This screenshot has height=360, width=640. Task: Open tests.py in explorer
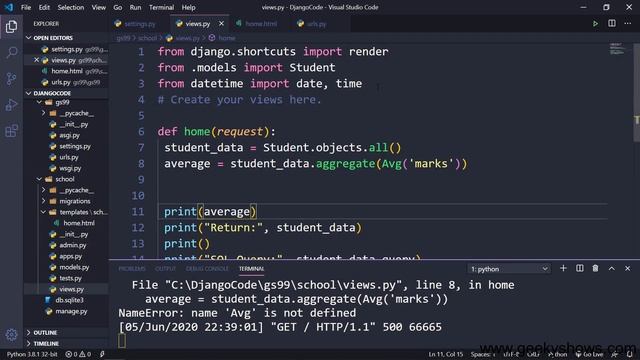click(70, 278)
